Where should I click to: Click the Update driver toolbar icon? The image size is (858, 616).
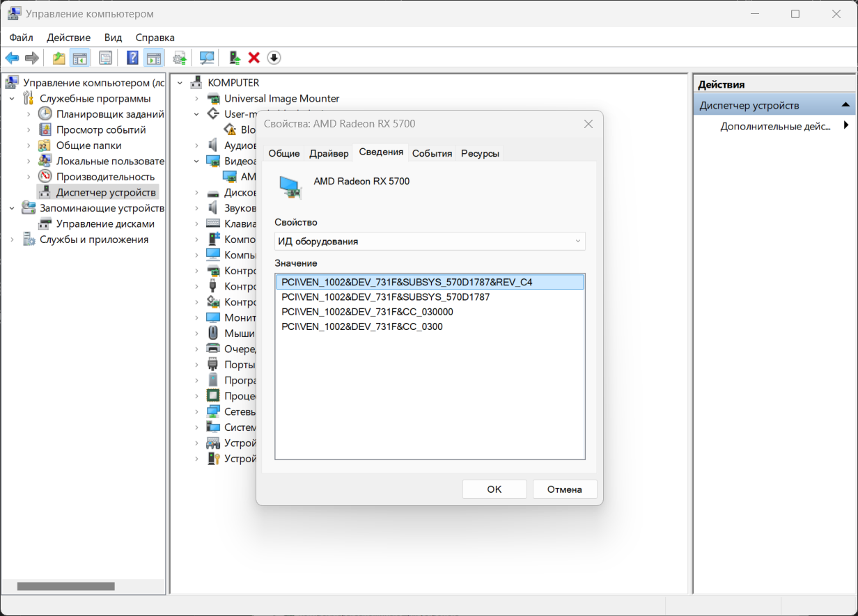coord(235,58)
